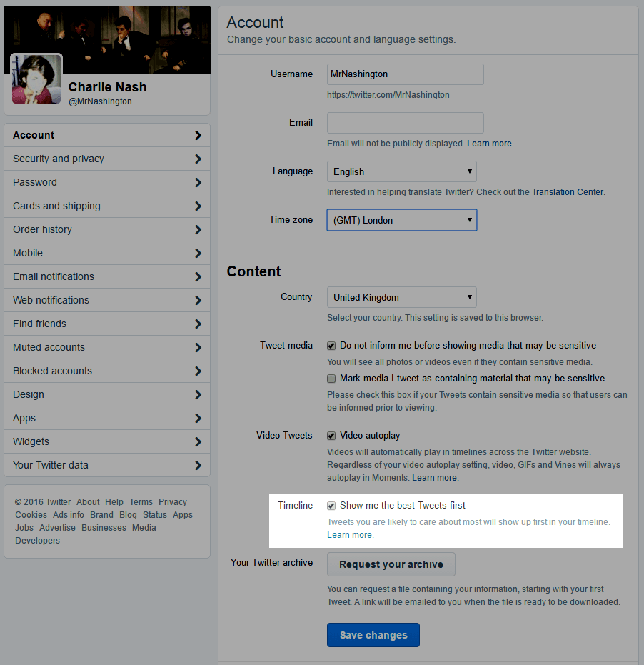The height and width of the screenshot is (665, 644).
Task: Go to Security and privacy settings
Action: point(107,159)
